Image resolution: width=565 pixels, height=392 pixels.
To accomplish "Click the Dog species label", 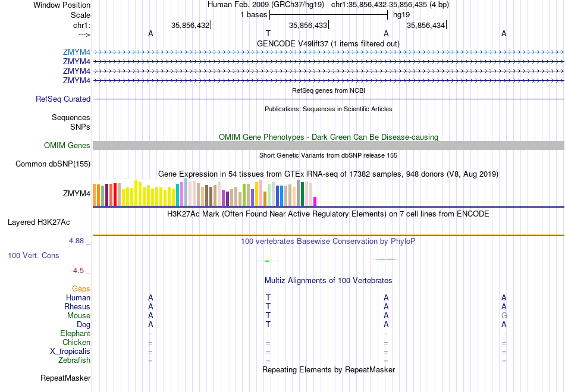I will tap(84, 325).
